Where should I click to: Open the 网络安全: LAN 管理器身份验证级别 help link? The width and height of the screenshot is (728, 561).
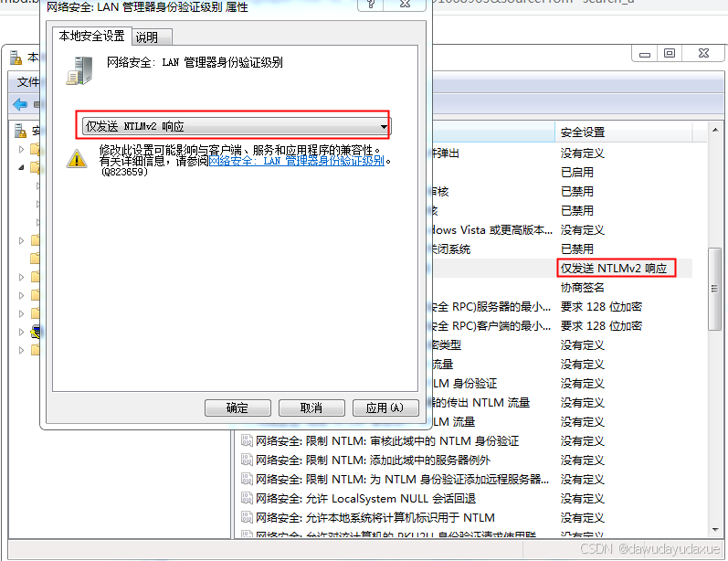(297, 161)
